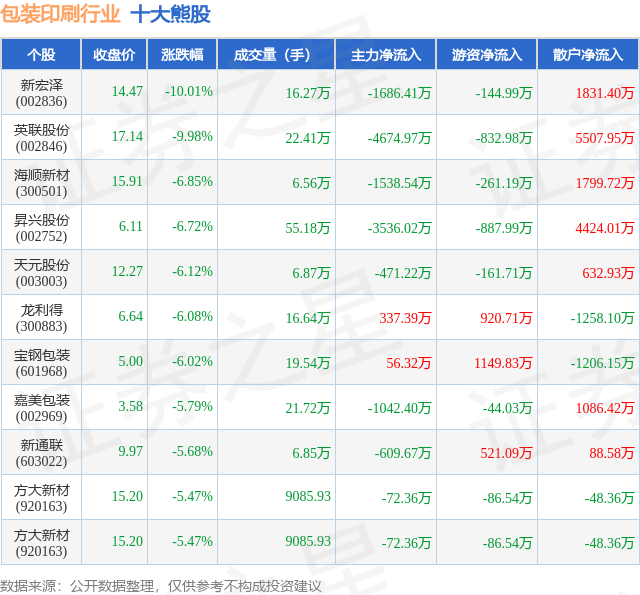The width and height of the screenshot is (640, 595).
Task: Click retail inflow 1831.40万
Action: point(605,93)
